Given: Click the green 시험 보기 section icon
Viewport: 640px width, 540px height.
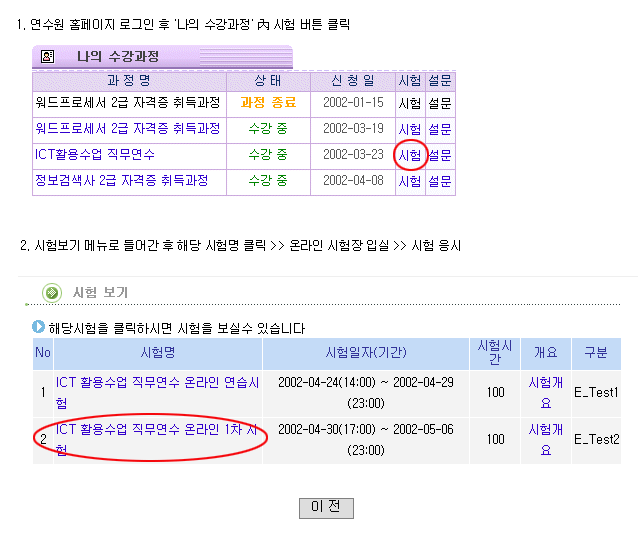Looking at the screenshot, I should [x=52, y=293].
